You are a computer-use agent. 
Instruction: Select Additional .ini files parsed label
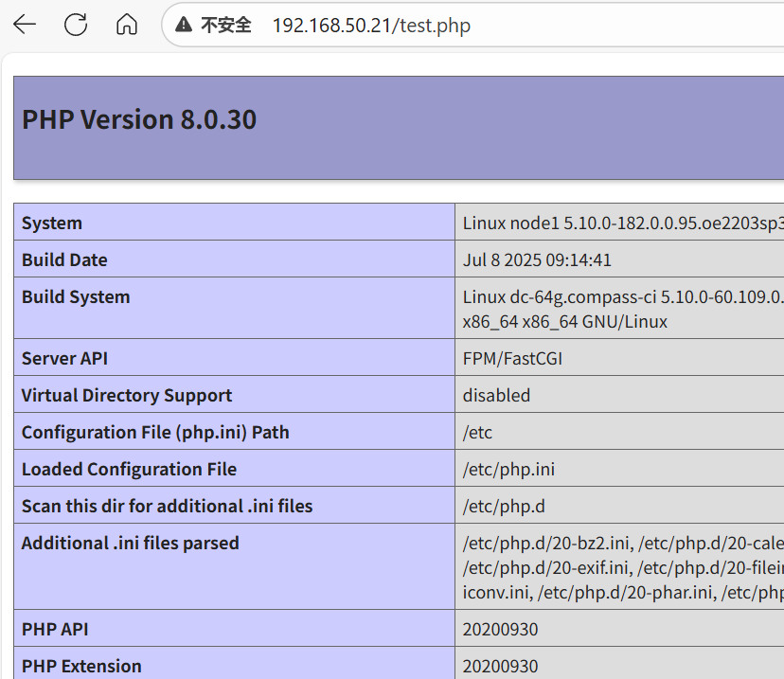(x=131, y=543)
